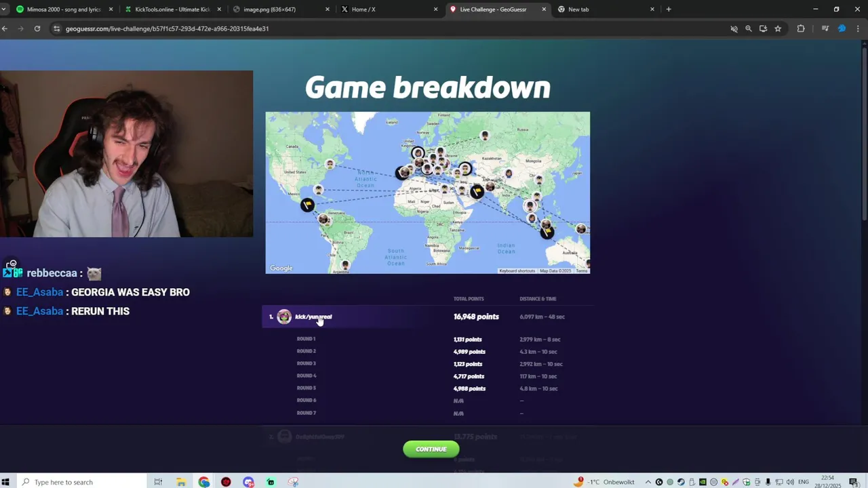This screenshot has height=488, width=868.
Task: Open the ENG language indicator
Action: click(804, 482)
